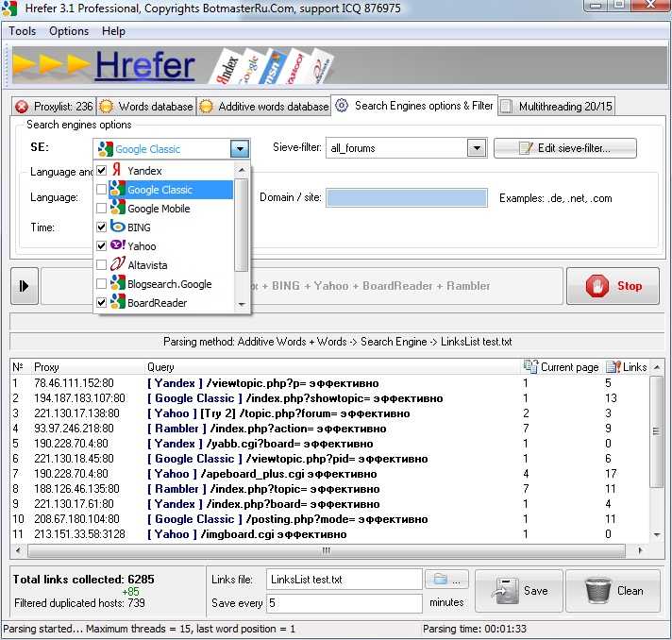The image size is (672, 640).
Task: Uncheck the BING checkbox
Action: click(101, 227)
